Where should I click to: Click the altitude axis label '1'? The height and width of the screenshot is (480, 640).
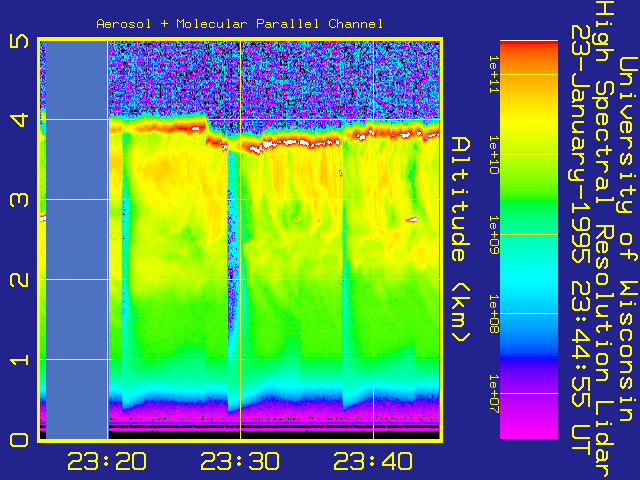coord(19,360)
